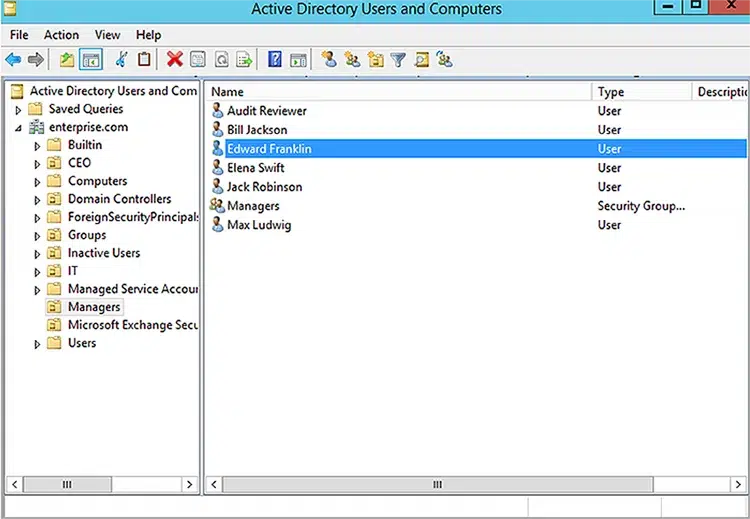
Task: Sort by the Type column header
Action: pyautogui.click(x=642, y=92)
